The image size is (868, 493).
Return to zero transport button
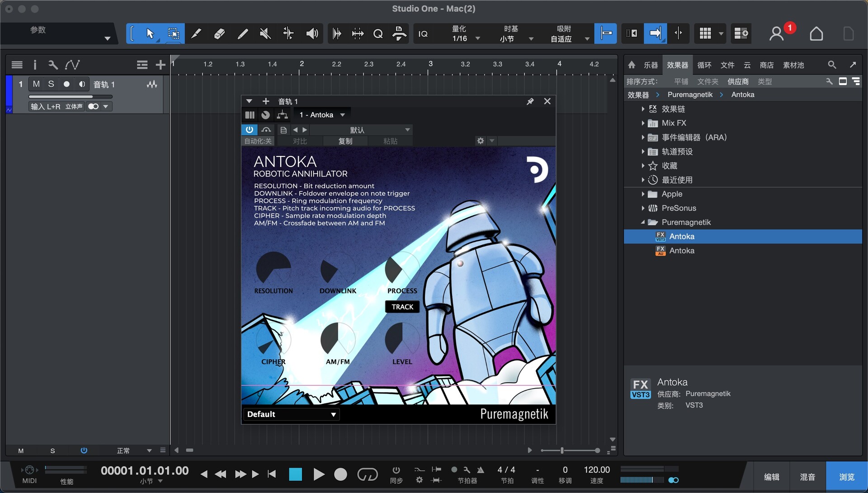pyautogui.click(x=272, y=474)
